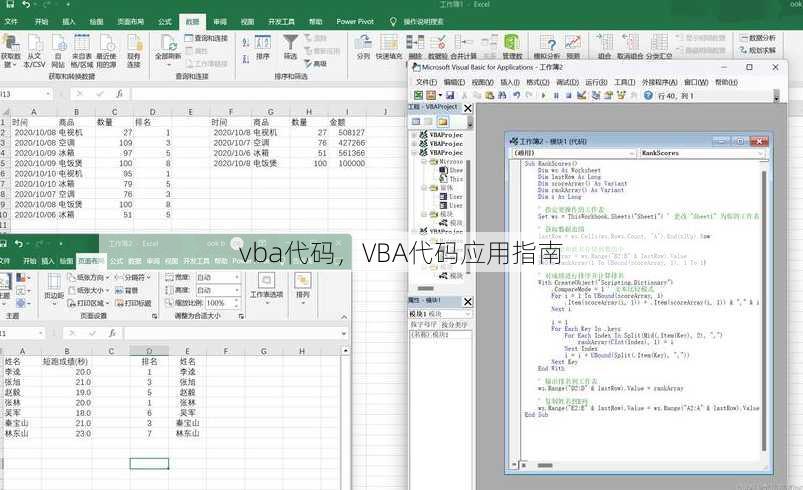Click the Break pause icon in the VBA toolbar
The width and height of the screenshot is (803, 490).
556,95
